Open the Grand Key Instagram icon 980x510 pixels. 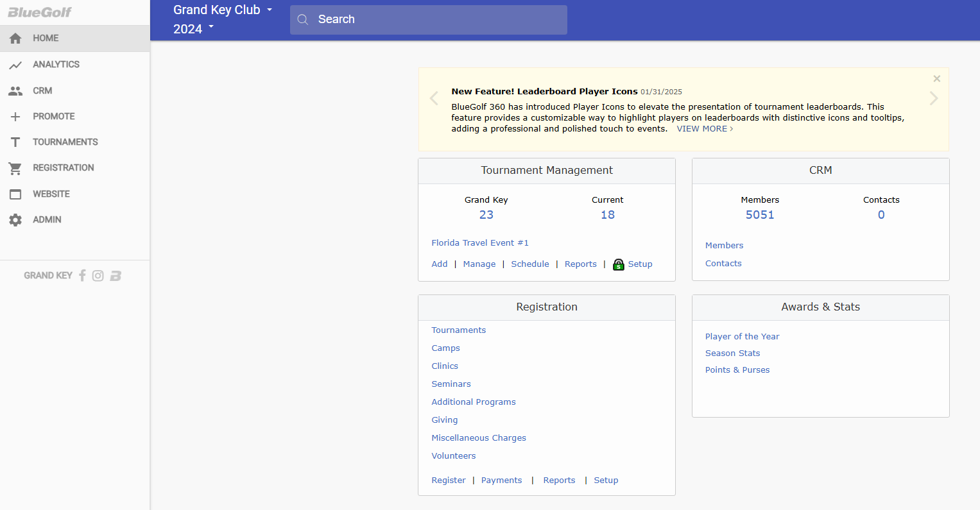click(x=98, y=276)
